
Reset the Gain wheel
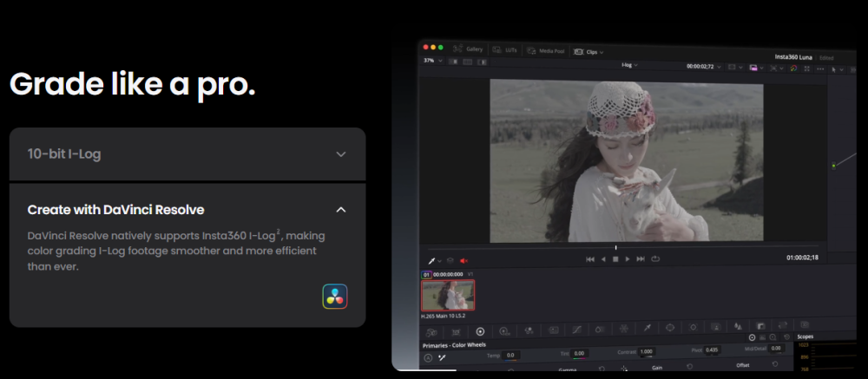[x=690, y=366]
